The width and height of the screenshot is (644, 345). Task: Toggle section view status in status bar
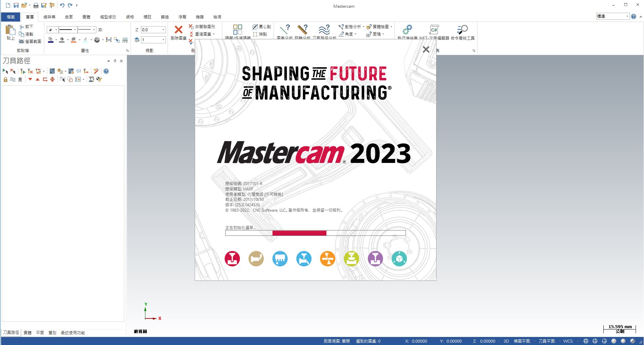[336, 341]
